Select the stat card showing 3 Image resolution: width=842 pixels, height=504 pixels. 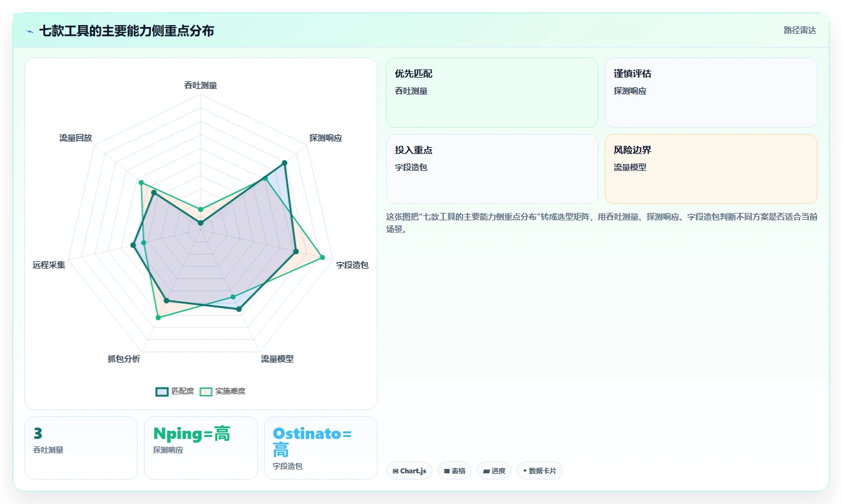(x=81, y=448)
